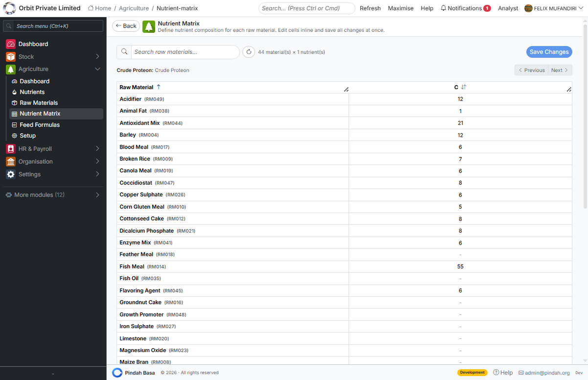Click the Settings cog icon
Viewport: 588px width, 380px height.
pos(11,174)
